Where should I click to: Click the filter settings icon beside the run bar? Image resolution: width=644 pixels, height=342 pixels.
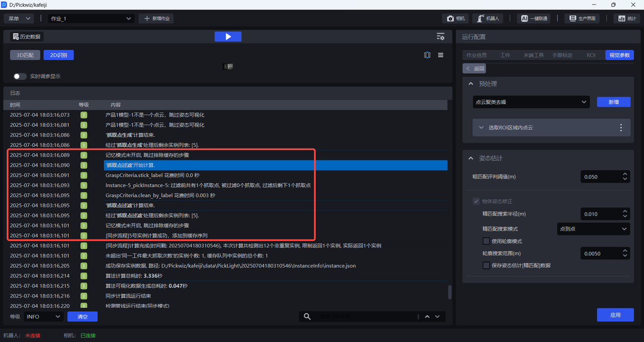440,37
